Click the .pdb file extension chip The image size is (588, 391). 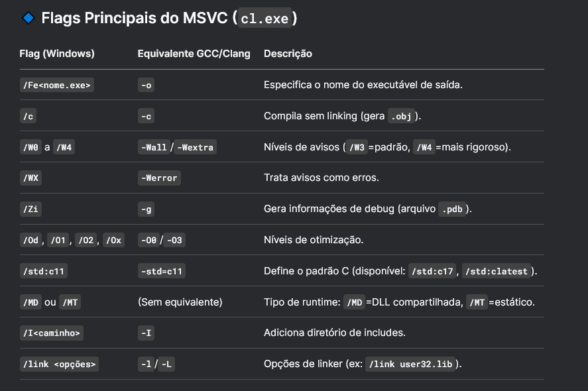coord(454,209)
